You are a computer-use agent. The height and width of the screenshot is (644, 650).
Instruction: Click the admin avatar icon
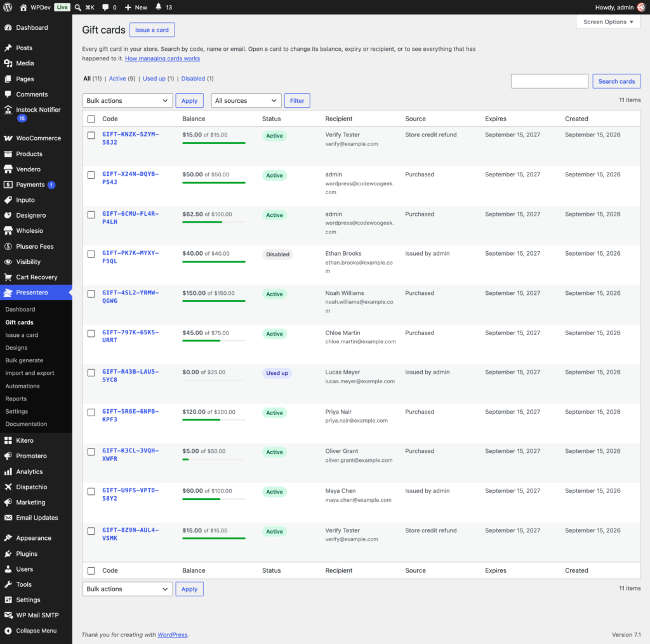pos(641,7)
